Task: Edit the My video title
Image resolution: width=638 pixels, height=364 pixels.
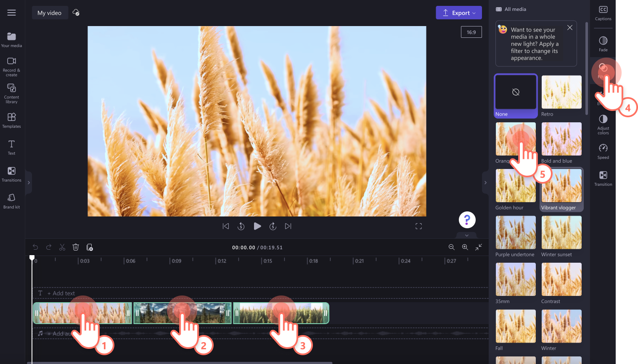Action: coord(50,13)
